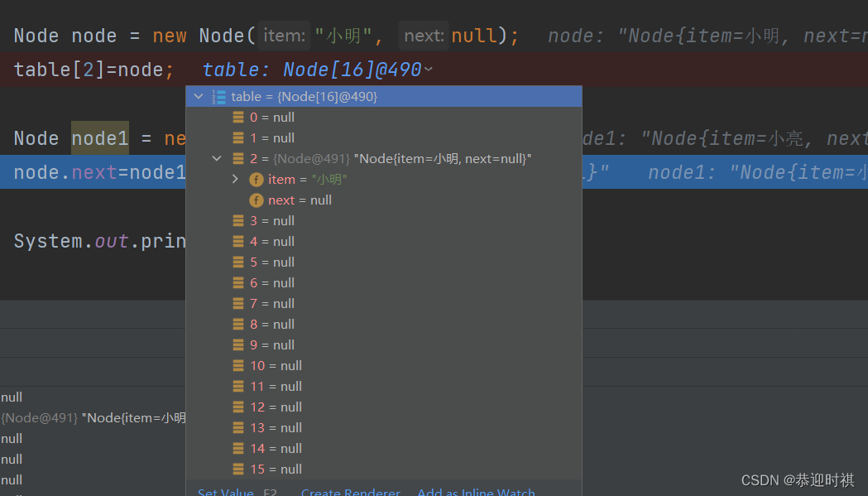Click the CSDN watermark text
Screen dimensions: 868x496
[x=797, y=479]
